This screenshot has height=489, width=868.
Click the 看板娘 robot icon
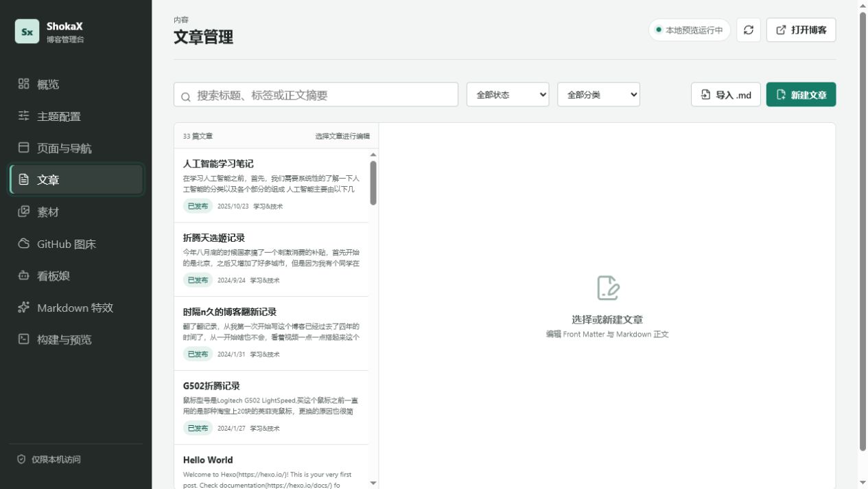(24, 275)
